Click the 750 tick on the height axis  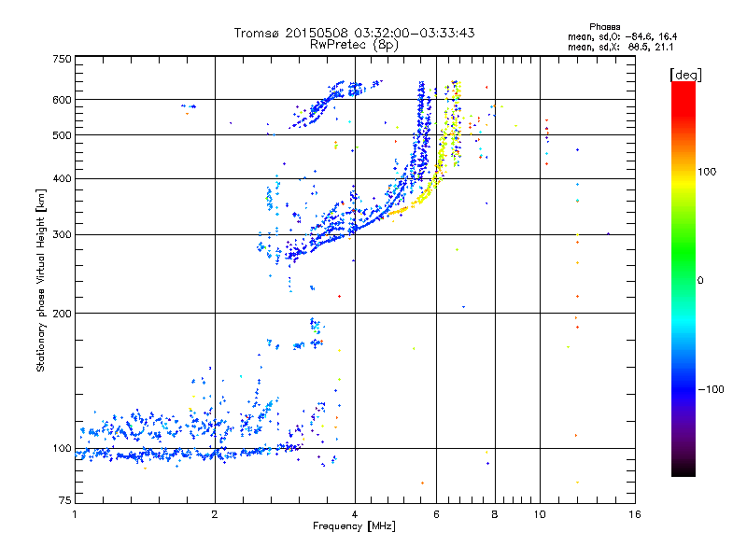pos(62,59)
